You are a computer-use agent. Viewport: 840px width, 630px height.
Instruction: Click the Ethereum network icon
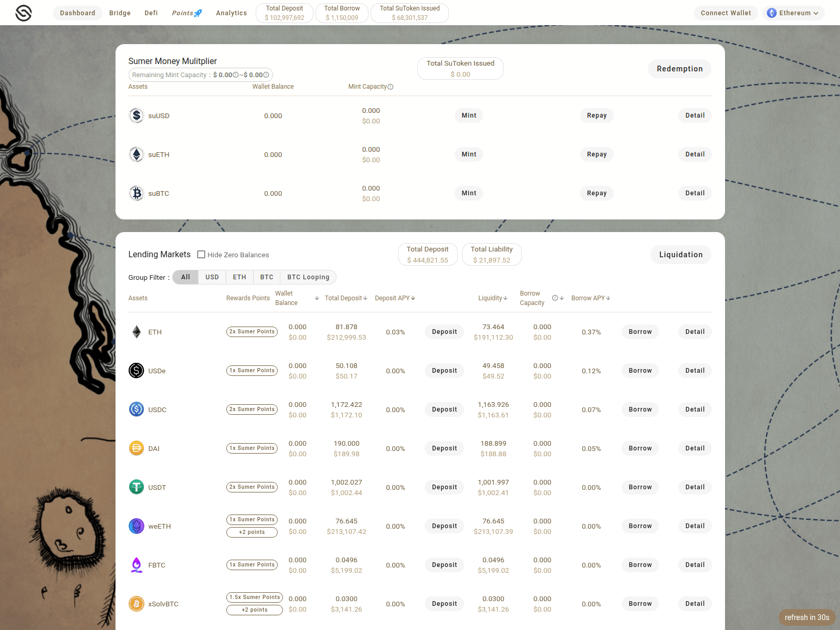(x=772, y=13)
